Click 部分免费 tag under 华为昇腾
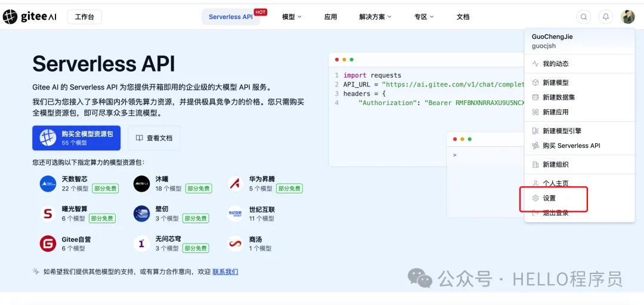Image resolution: width=644 pixels, height=305 pixels. coord(289,189)
